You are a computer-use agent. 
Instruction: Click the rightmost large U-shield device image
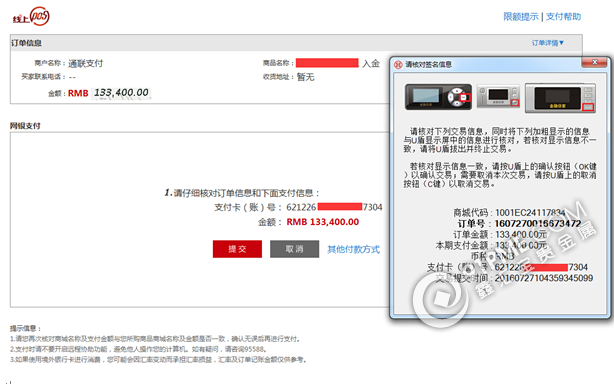pos(560,98)
